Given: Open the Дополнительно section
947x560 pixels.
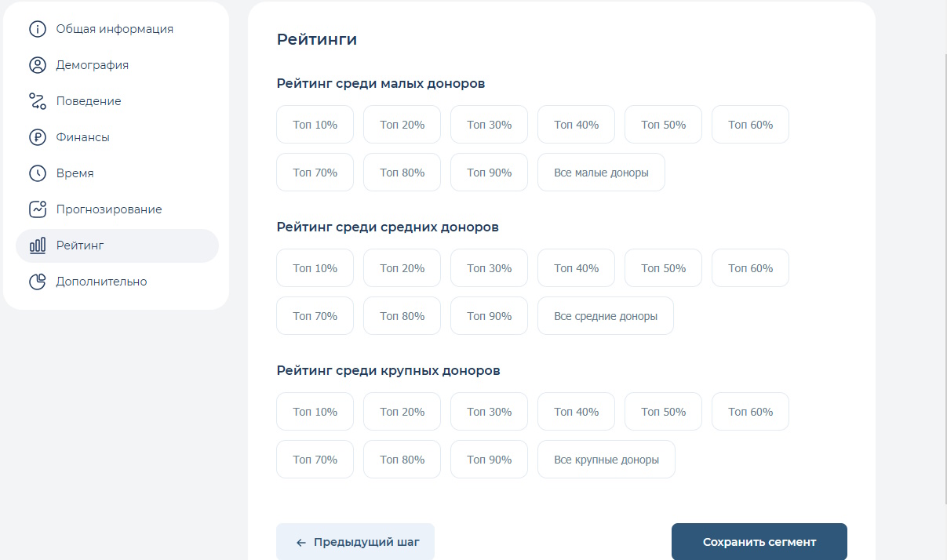Looking at the screenshot, I should click(x=101, y=282).
